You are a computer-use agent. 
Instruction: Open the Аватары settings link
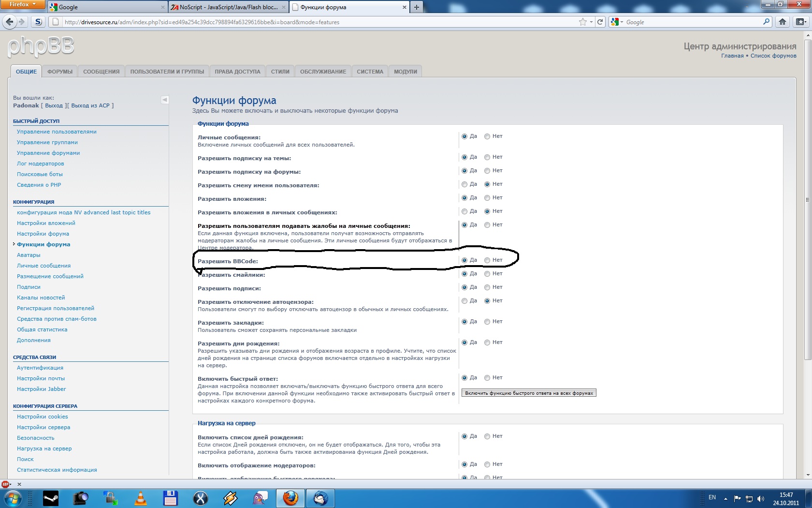coord(29,255)
